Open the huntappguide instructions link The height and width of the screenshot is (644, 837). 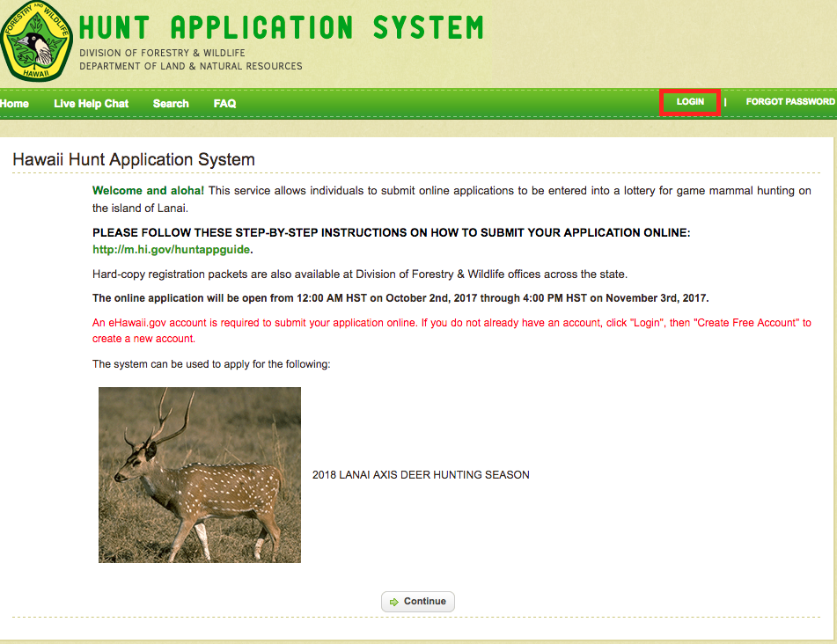tap(172, 250)
